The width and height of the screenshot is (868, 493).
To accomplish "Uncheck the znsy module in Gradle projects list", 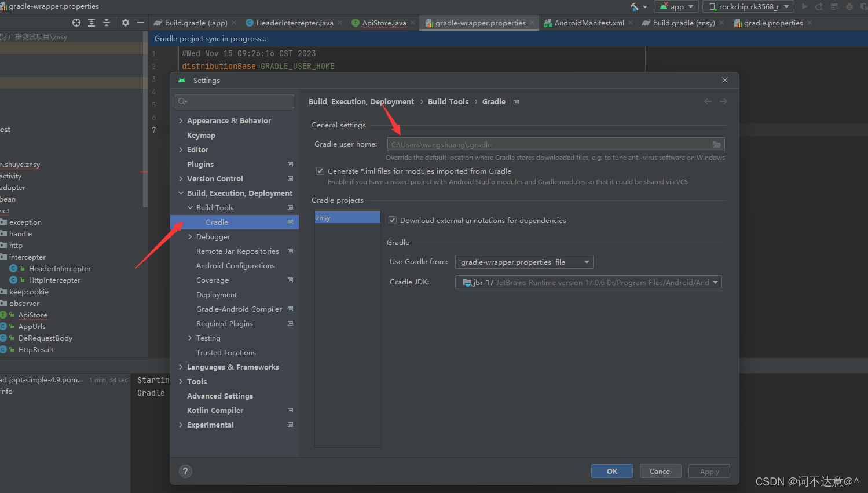I will click(347, 217).
